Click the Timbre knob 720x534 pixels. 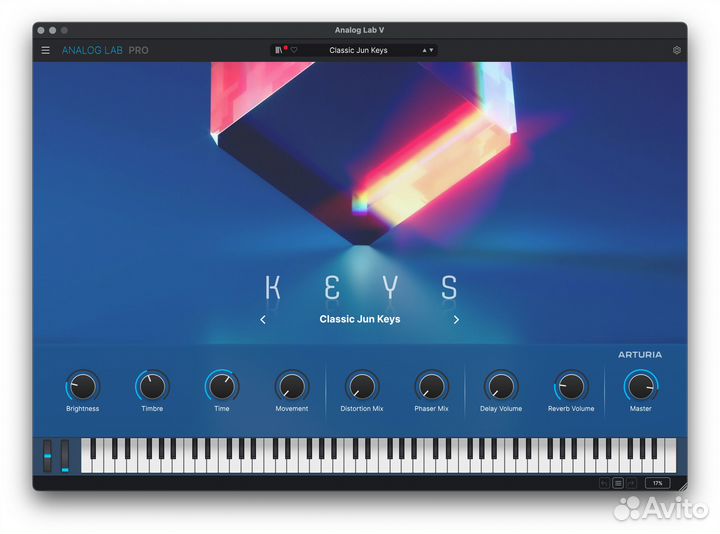pyautogui.click(x=152, y=386)
